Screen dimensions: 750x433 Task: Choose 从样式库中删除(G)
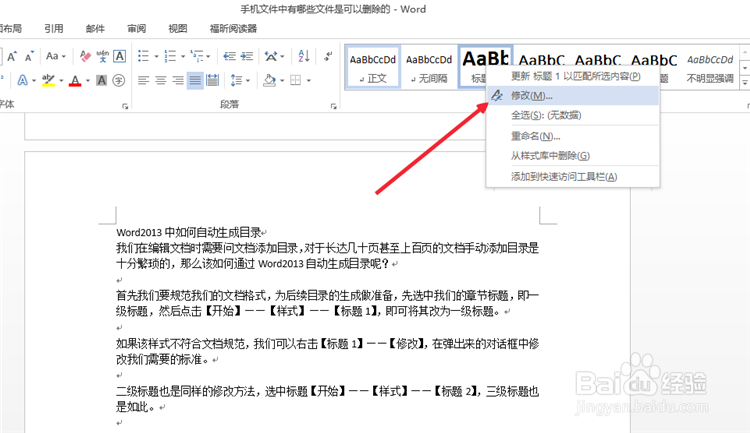pyautogui.click(x=573, y=156)
